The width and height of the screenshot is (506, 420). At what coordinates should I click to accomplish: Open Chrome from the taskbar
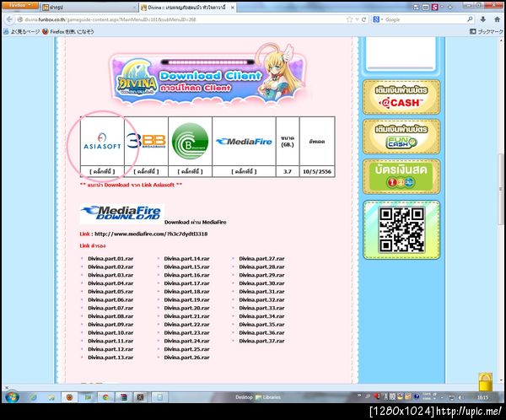105,397
